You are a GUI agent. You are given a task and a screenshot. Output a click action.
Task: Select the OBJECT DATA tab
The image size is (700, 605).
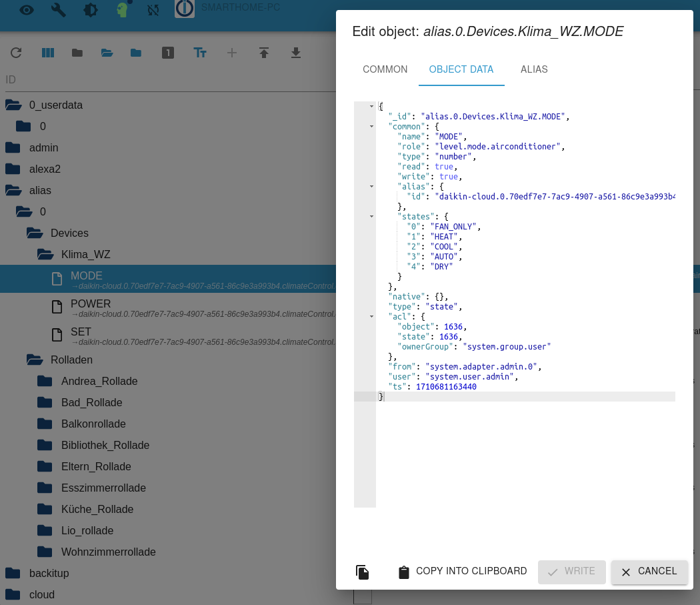tap(461, 69)
